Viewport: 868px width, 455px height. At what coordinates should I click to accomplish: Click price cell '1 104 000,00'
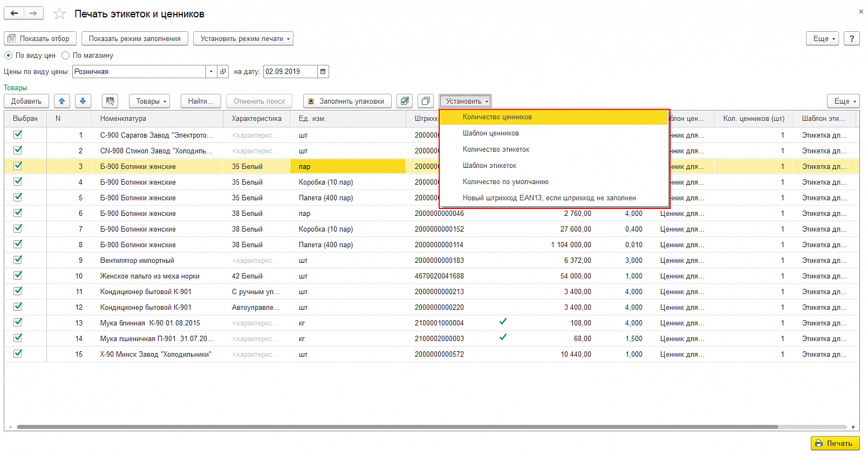571,245
